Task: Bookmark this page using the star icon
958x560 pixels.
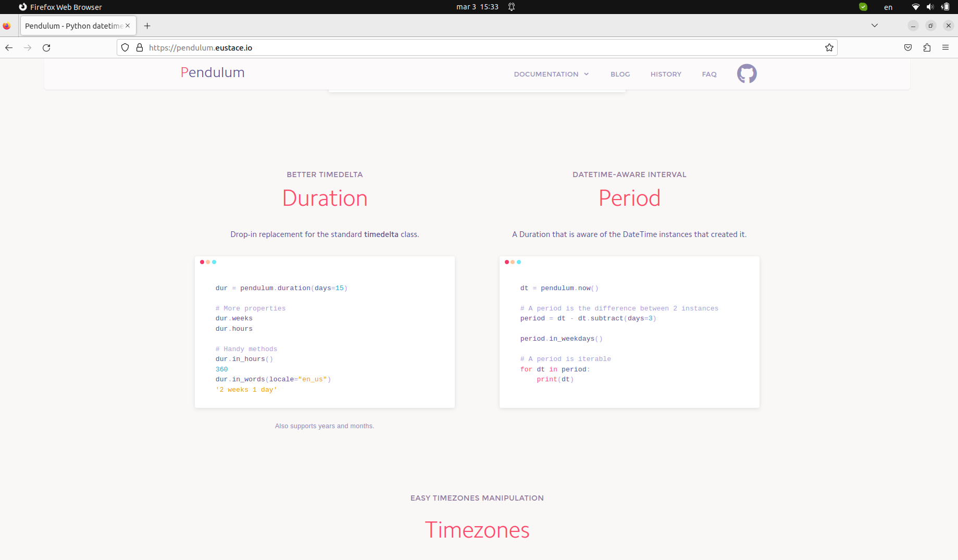Action: (829, 47)
